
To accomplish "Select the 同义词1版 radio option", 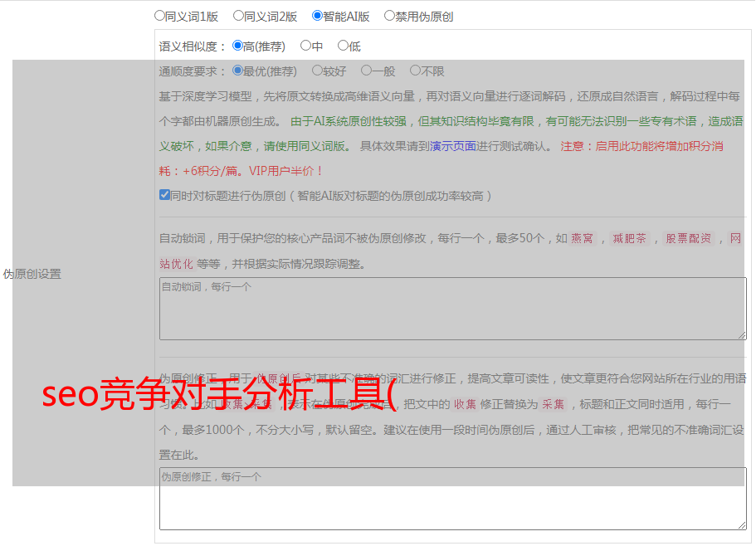I will pos(159,16).
